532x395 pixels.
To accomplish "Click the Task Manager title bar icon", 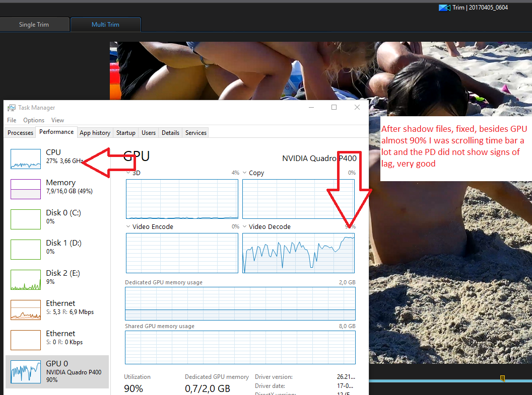I will point(12,108).
